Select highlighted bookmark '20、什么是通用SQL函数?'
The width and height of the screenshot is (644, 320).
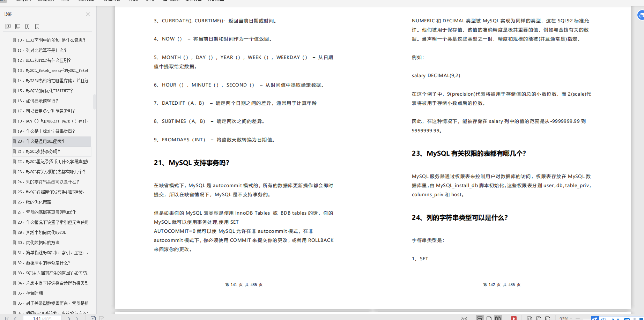pyautogui.click(x=51, y=141)
